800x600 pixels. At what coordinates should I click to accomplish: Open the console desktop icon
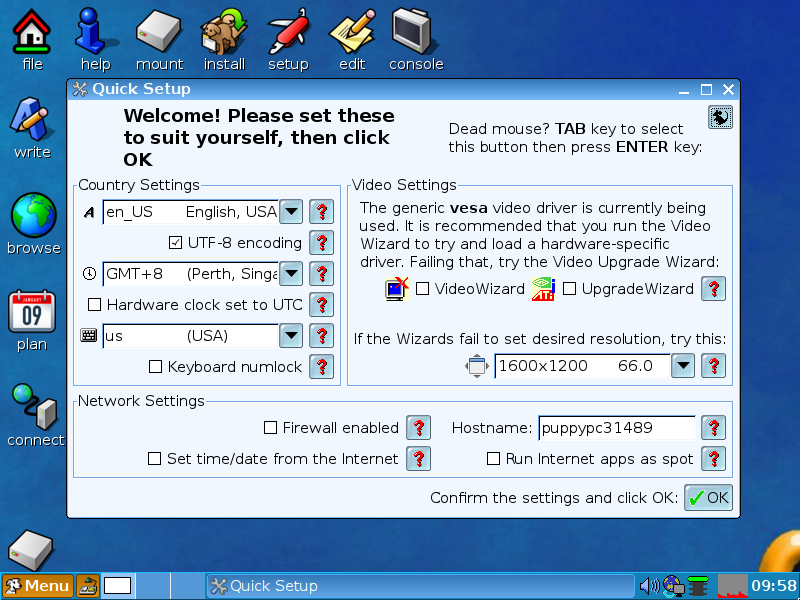tap(416, 38)
